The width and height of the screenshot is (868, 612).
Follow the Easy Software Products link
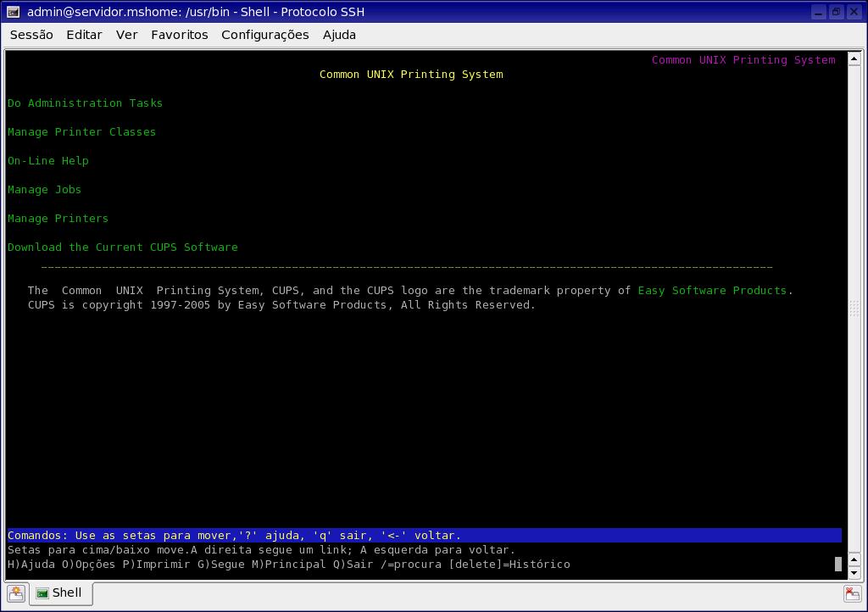712,290
